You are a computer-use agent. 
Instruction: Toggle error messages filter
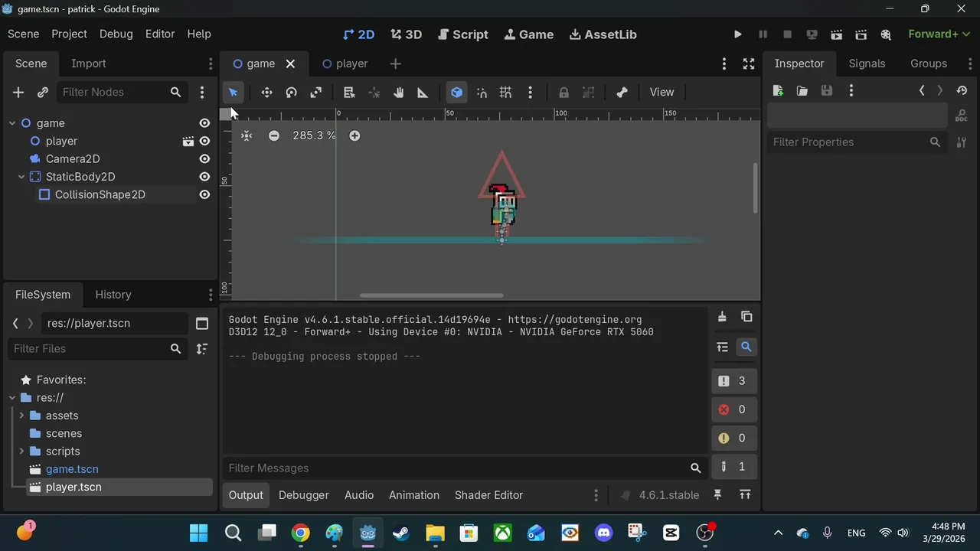tap(733, 409)
